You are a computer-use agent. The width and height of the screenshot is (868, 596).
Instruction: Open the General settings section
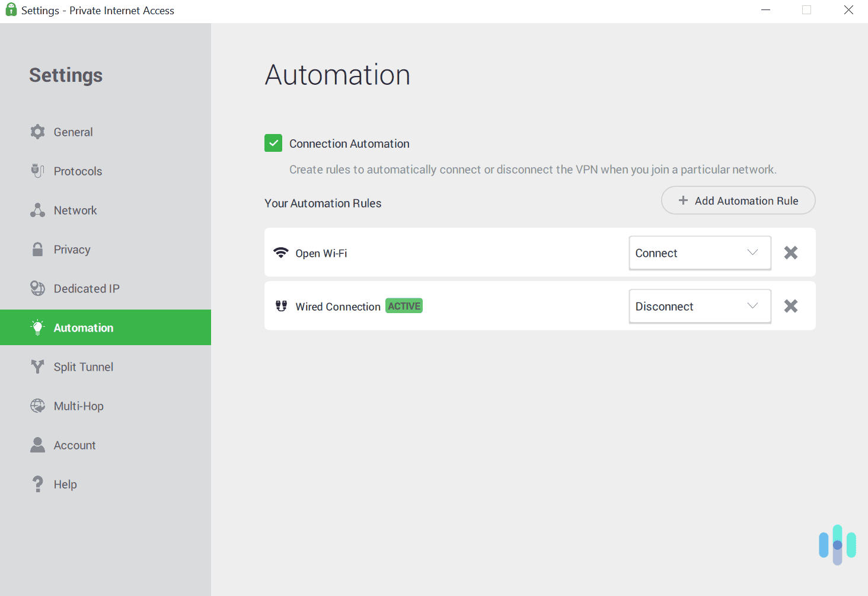click(x=37, y=132)
